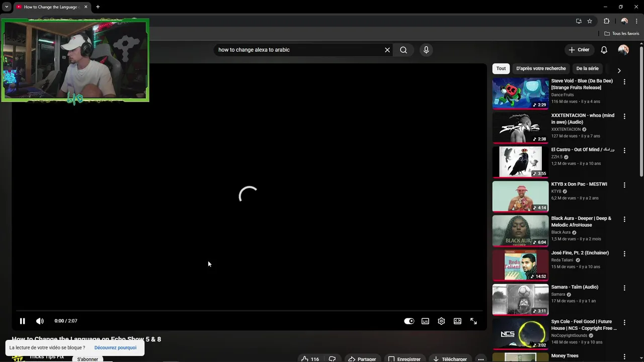Select the Tout filter chip
The height and width of the screenshot is (362, 644).
point(501,68)
